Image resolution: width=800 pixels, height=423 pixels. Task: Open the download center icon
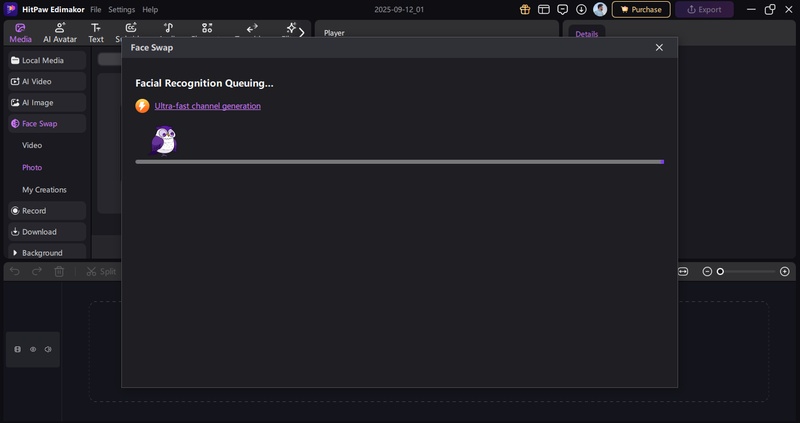[581, 9]
